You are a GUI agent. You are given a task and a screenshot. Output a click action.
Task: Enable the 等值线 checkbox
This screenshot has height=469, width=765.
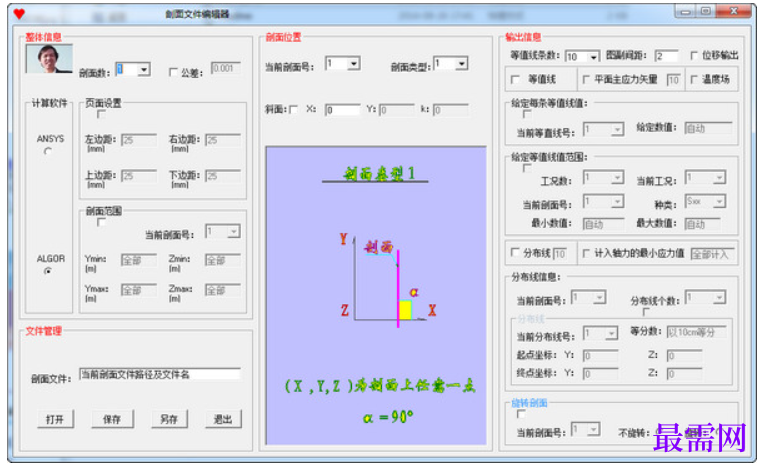click(x=515, y=80)
